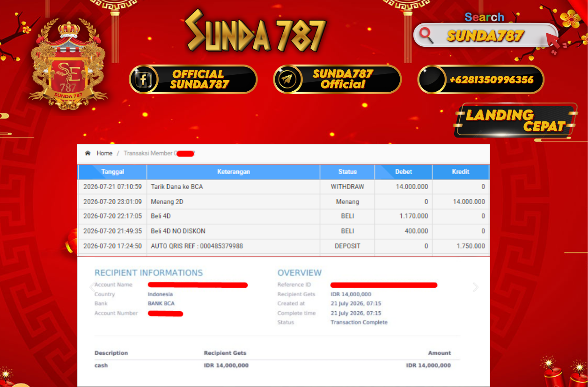Click the DEPOSIT status cell
588x387 pixels.
pos(347,246)
